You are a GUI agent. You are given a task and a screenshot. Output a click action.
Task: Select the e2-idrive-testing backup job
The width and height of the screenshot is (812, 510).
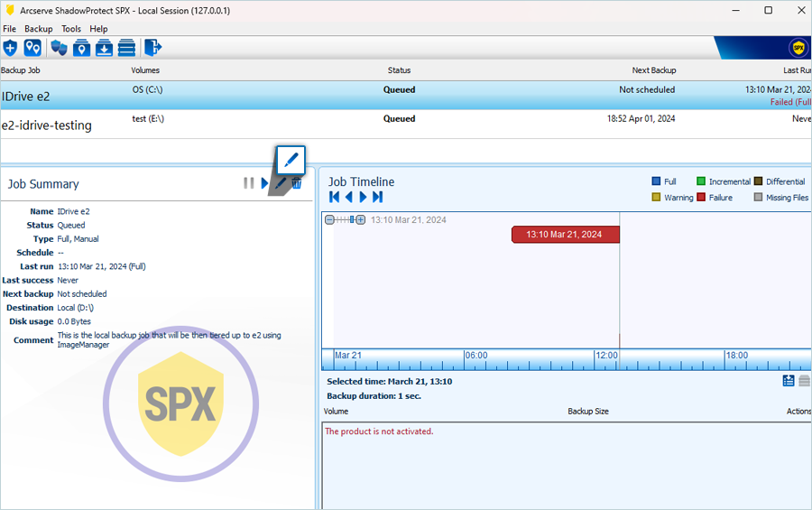point(406,125)
